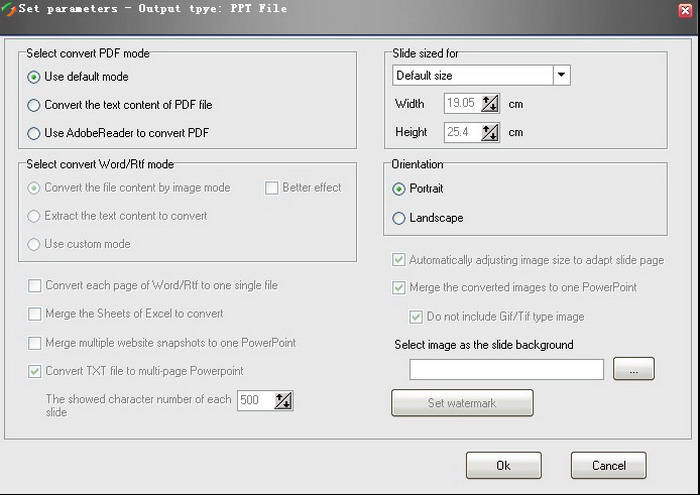Open the Slide sized for dropdown
Viewport: 700px width, 495px height.
point(561,75)
